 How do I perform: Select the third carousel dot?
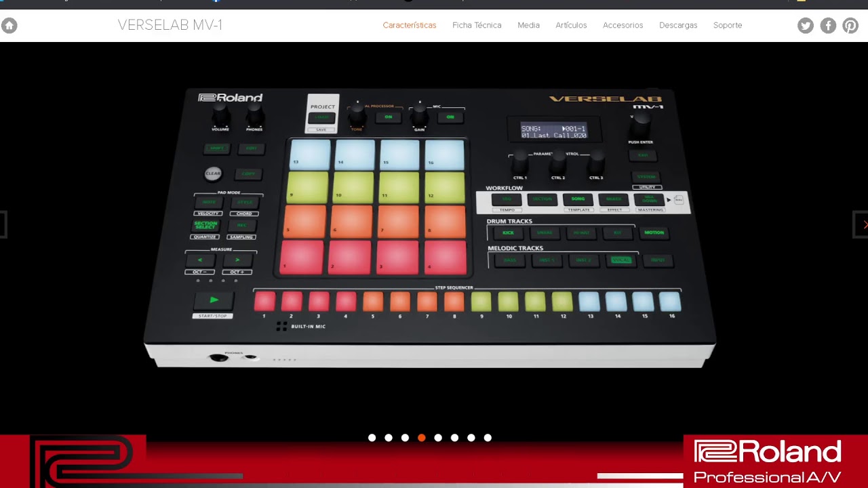[405, 438]
